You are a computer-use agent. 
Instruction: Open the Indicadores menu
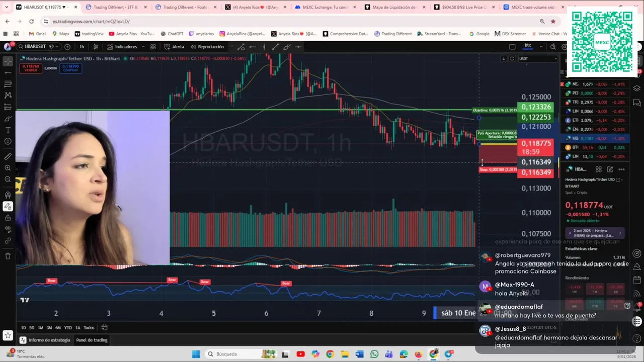(122, 47)
